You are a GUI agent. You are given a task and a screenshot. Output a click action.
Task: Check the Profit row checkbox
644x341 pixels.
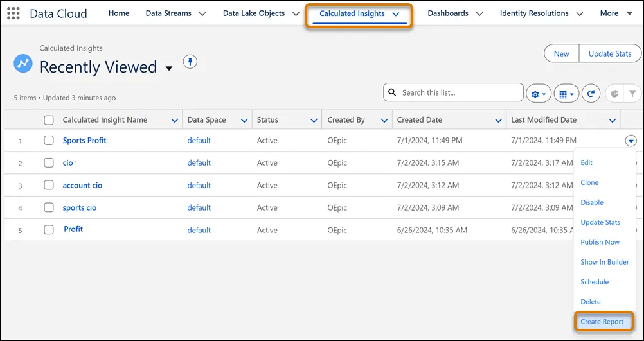point(49,230)
